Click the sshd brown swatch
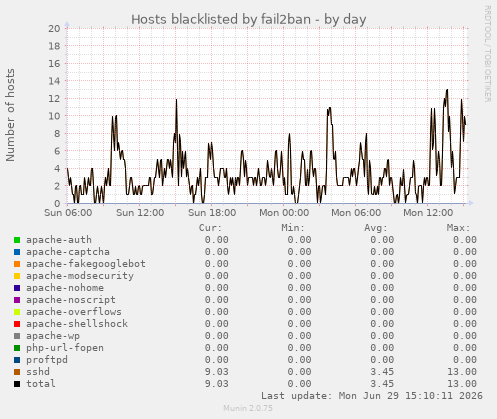The width and height of the screenshot is (497, 419). click(17, 372)
